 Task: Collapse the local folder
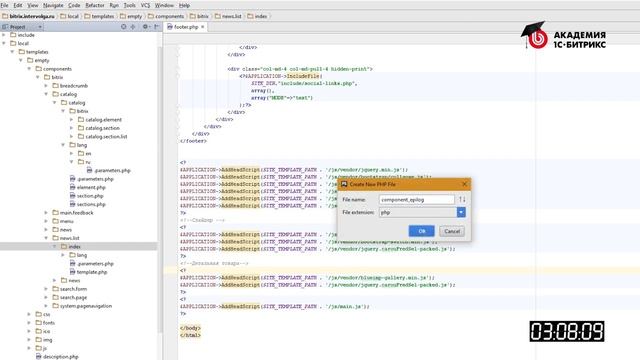pyautogui.click(x=4, y=43)
